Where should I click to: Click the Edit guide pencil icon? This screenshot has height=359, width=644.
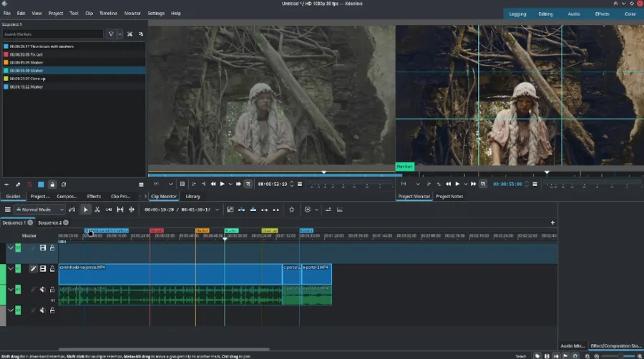coord(18,185)
